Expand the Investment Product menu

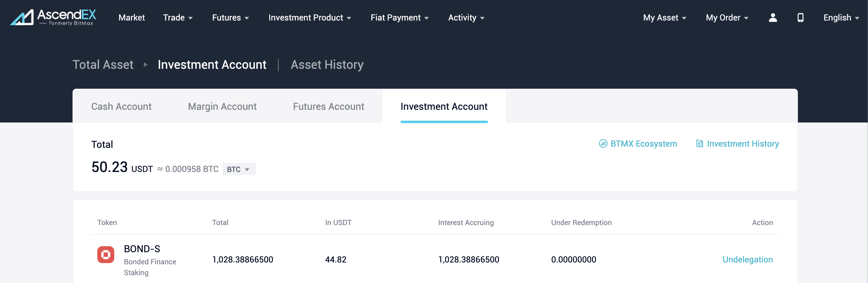pyautogui.click(x=309, y=17)
